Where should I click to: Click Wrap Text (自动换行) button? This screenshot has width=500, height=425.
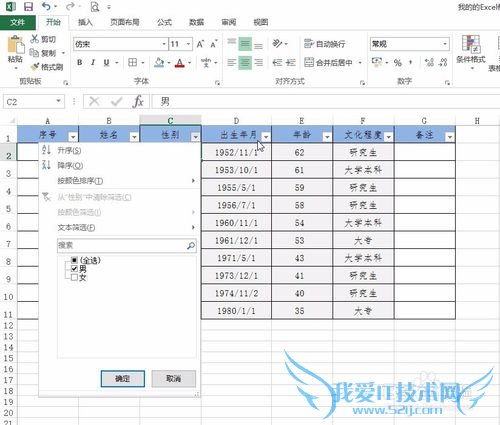(324, 44)
